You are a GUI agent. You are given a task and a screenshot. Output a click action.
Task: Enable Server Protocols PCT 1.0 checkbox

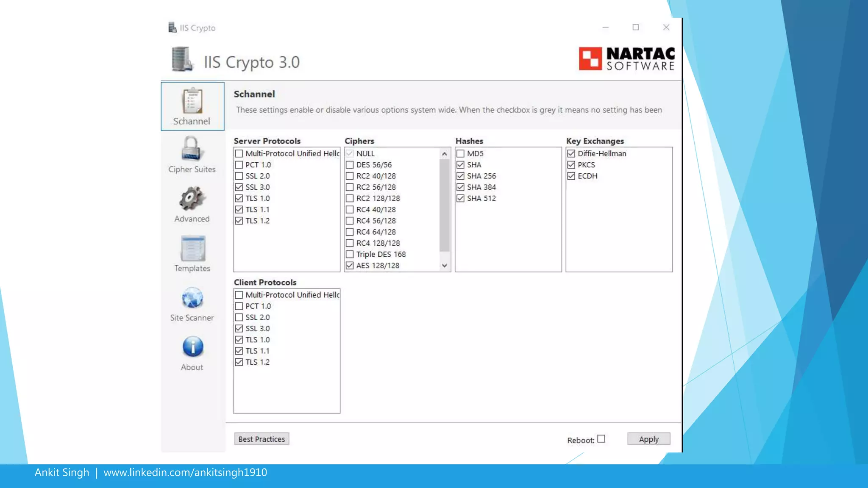point(239,165)
